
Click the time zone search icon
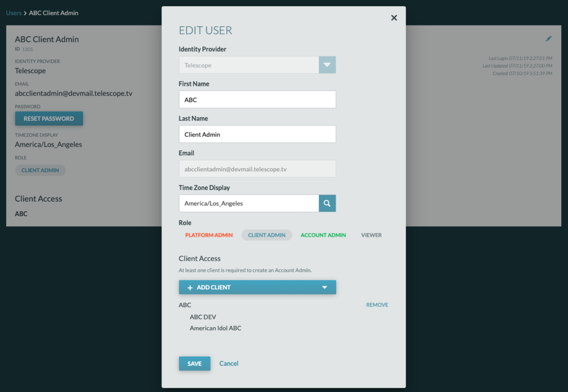pos(327,203)
